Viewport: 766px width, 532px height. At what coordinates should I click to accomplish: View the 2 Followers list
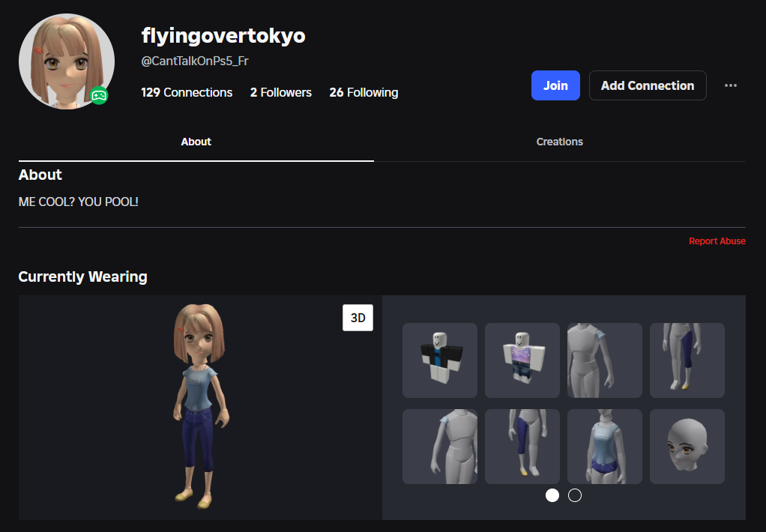point(280,92)
